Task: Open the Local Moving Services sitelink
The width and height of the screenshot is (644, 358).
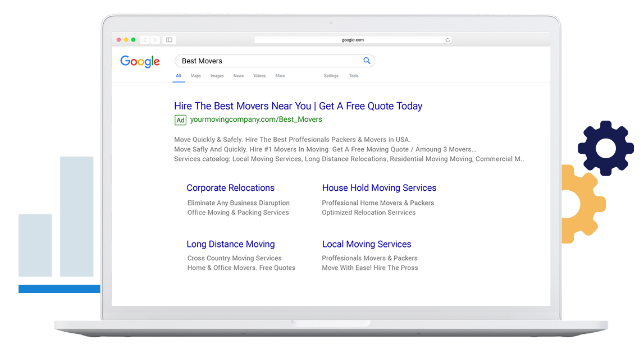Action: (x=367, y=244)
